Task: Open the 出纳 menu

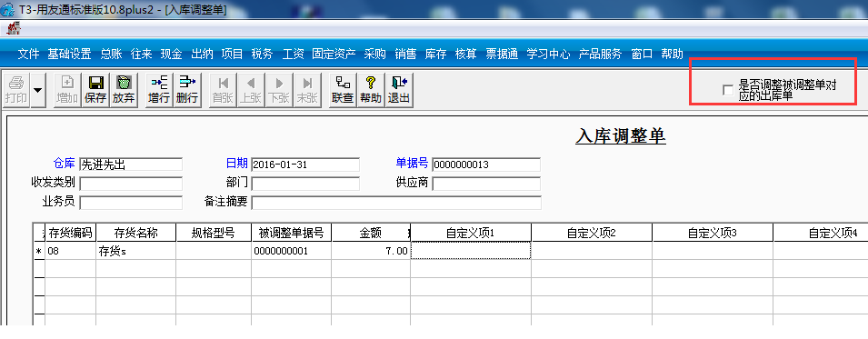Action: pos(202,55)
